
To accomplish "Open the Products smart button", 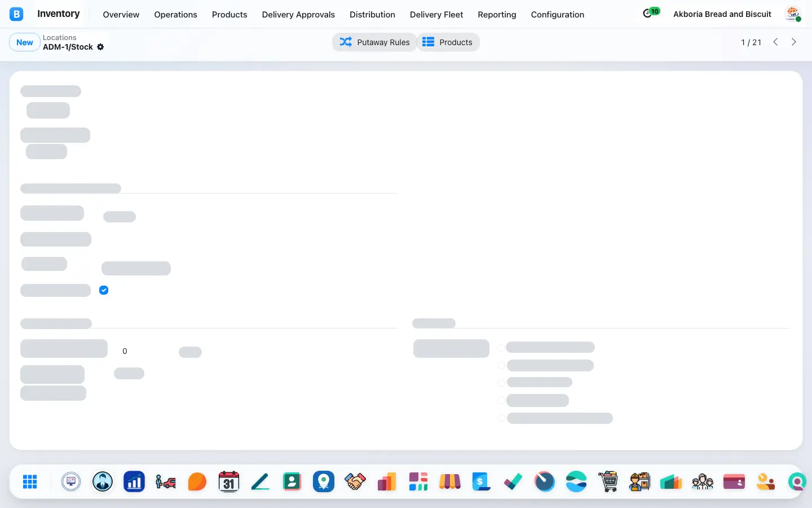I will [448, 42].
